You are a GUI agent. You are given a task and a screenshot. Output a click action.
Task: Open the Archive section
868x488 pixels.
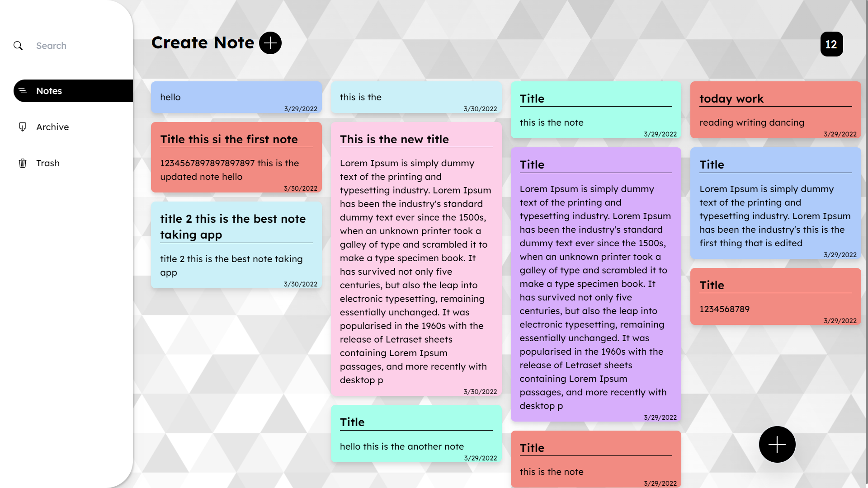tap(52, 127)
